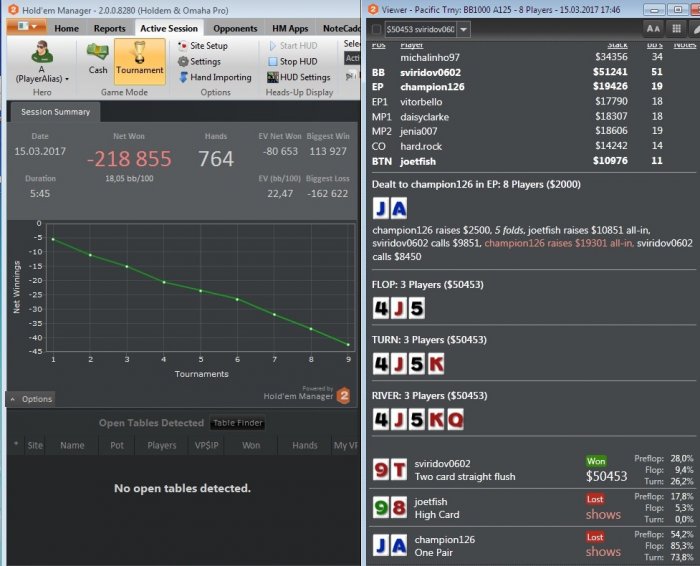This screenshot has height=566, width=700.
Task: Click the Biggest Win value 113 927
Action: (328, 151)
